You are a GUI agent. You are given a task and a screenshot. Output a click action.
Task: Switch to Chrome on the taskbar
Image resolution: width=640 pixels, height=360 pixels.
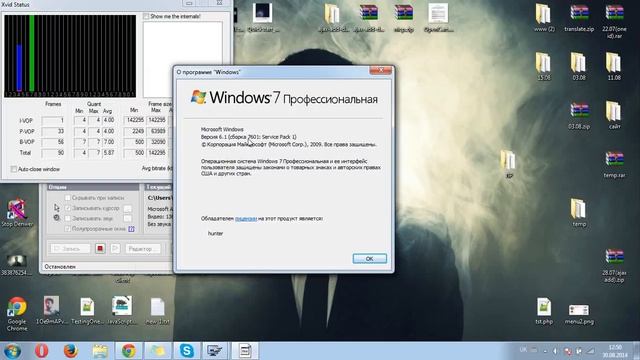[129, 351]
